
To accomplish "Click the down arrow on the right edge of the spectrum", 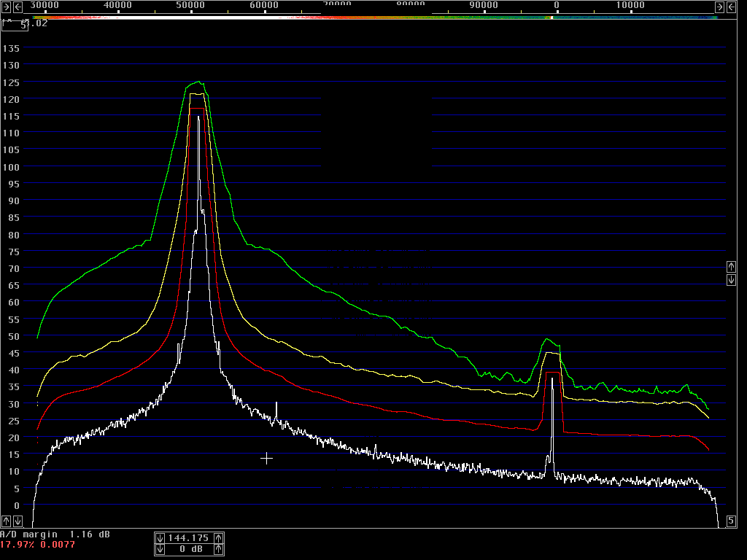I will point(731,279).
